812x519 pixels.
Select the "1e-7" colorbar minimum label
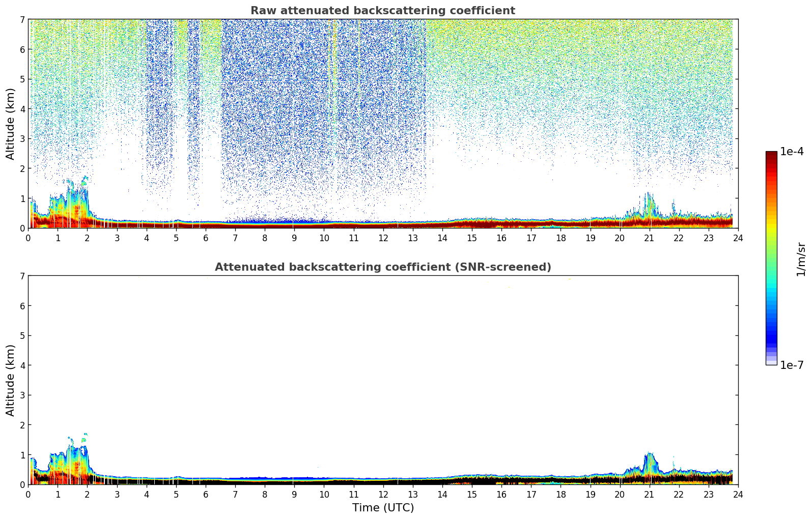792,365
